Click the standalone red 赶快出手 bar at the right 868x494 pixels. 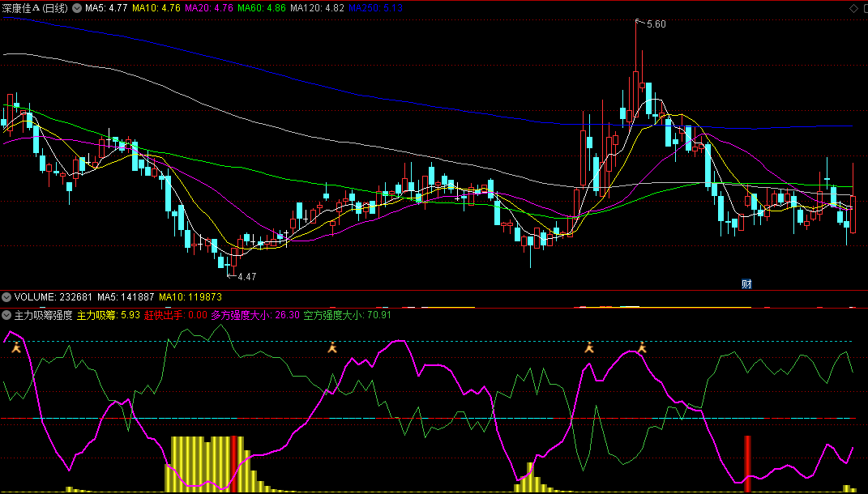(x=747, y=463)
